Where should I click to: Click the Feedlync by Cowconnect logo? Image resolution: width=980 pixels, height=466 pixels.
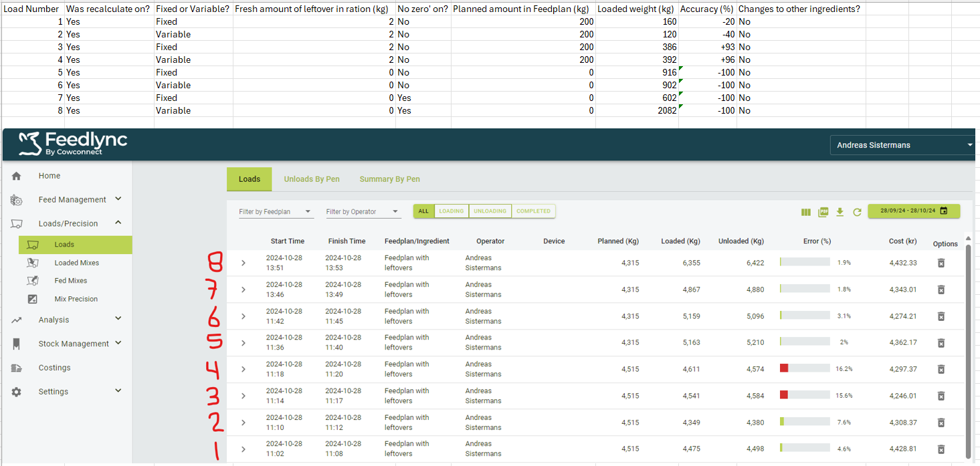click(72, 144)
